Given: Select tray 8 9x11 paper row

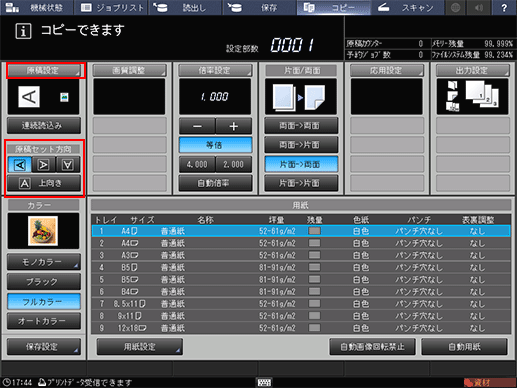Looking at the screenshot, I should (x=301, y=316).
